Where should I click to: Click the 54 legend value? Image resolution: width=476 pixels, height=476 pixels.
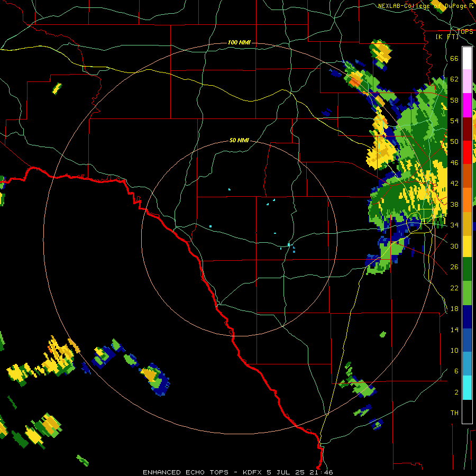tap(454, 121)
